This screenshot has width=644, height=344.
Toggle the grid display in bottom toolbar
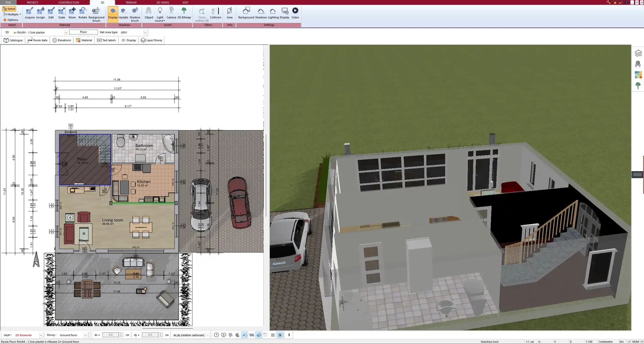pos(273,335)
